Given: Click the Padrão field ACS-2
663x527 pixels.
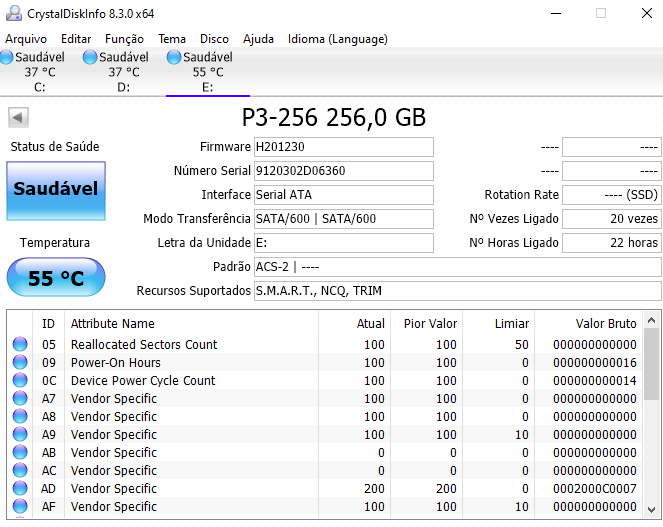Looking at the screenshot, I should (x=458, y=267).
